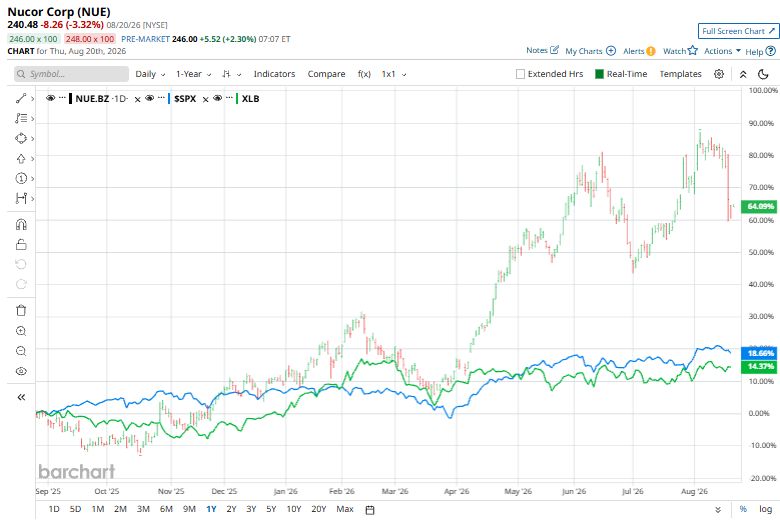Add NUE to Watch list
Image resolution: width=780 pixels, height=522 pixels.
[x=680, y=51]
